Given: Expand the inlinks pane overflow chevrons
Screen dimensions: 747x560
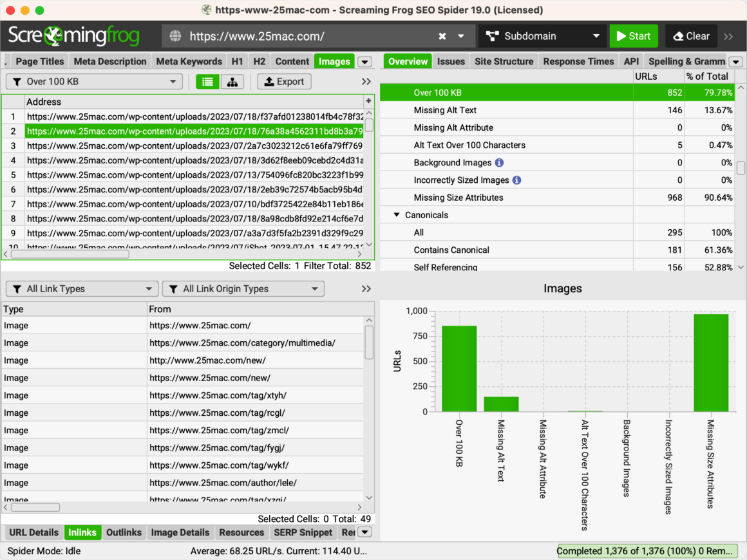Looking at the screenshot, I should pyautogui.click(x=366, y=288).
